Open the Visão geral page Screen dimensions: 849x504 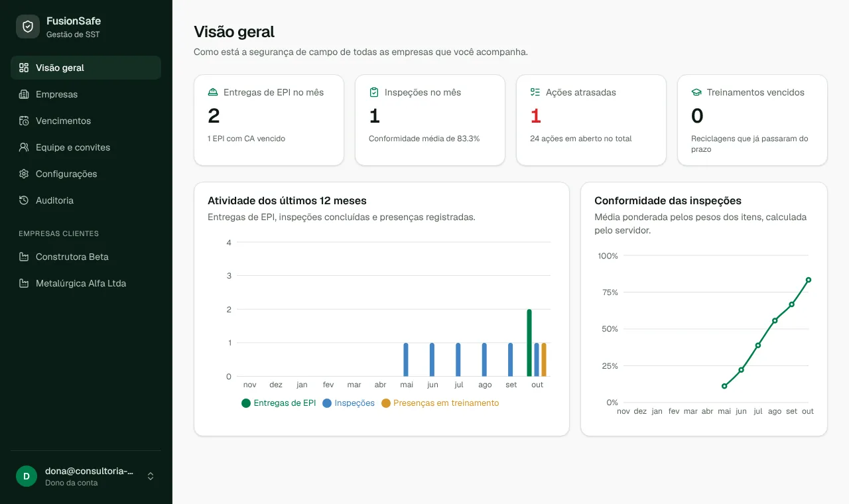point(86,68)
